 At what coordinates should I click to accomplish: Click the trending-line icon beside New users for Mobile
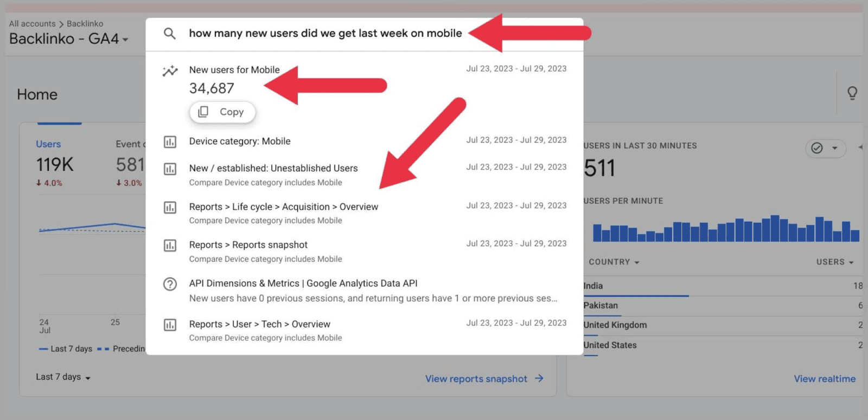(170, 70)
